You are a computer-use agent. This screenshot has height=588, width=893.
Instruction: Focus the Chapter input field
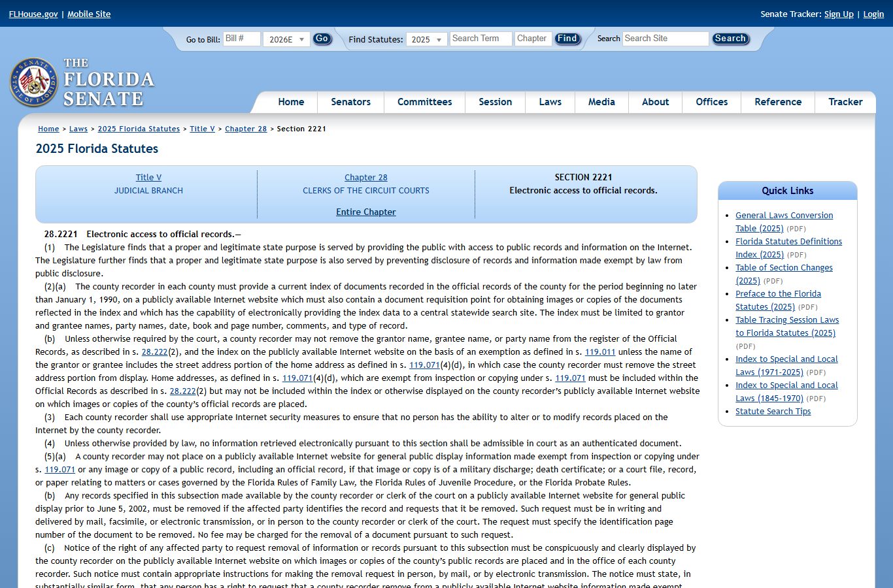point(533,39)
